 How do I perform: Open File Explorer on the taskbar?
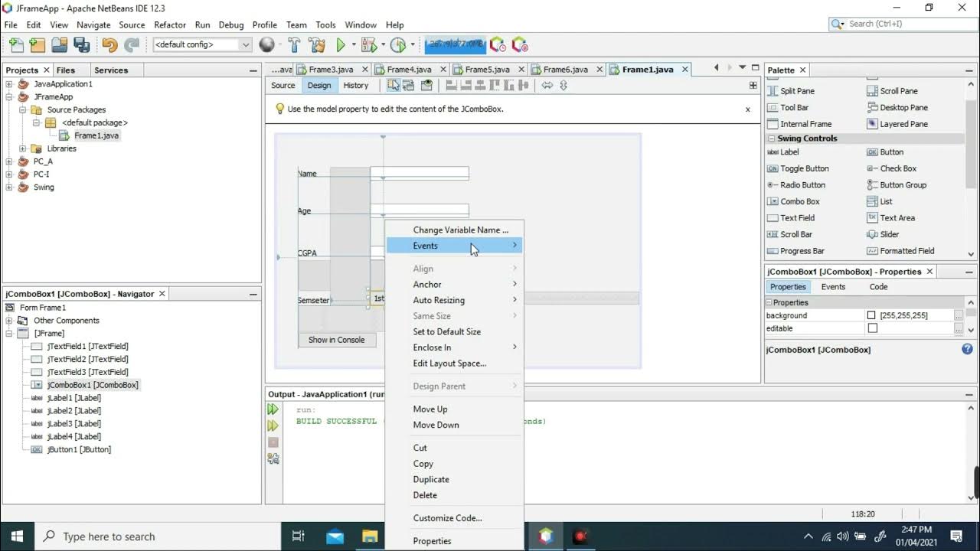(x=370, y=536)
